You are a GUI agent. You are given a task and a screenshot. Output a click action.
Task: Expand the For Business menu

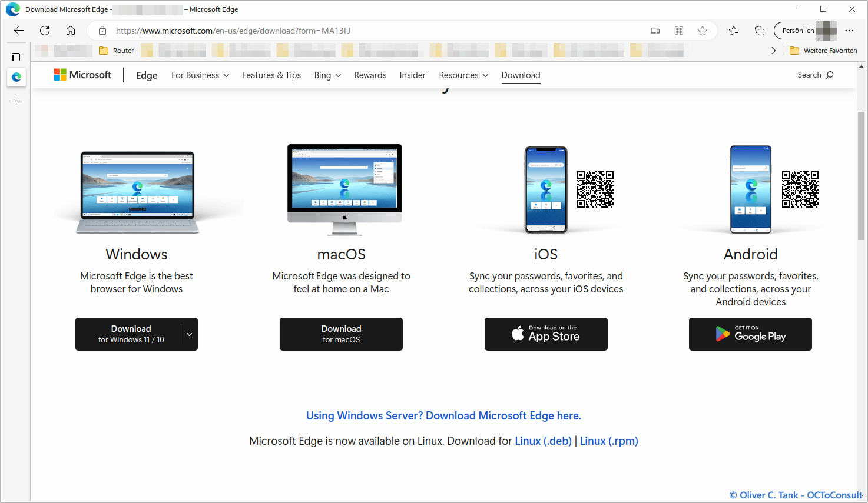coord(200,75)
